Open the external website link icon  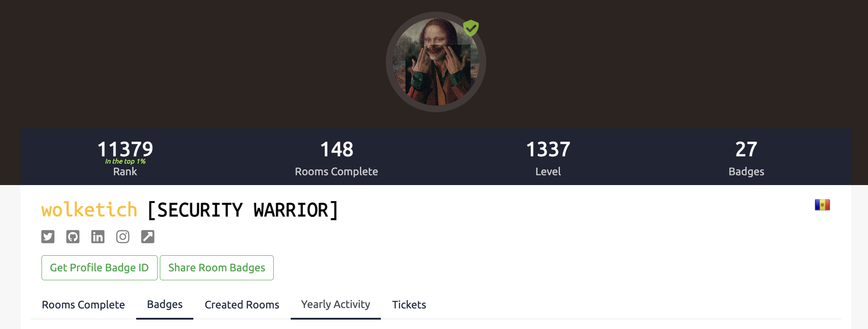(x=148, y=236)
